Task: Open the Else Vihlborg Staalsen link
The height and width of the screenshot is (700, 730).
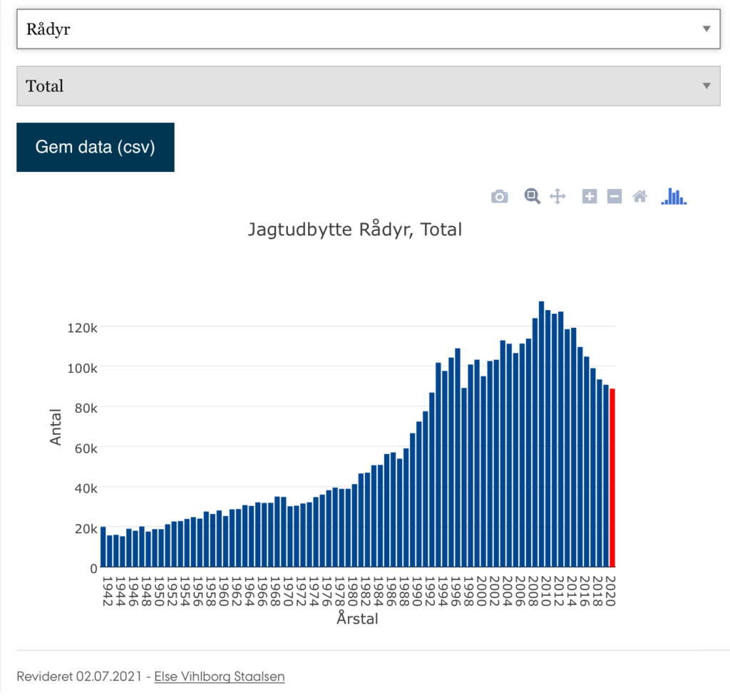Action: [x=220, y=676]
